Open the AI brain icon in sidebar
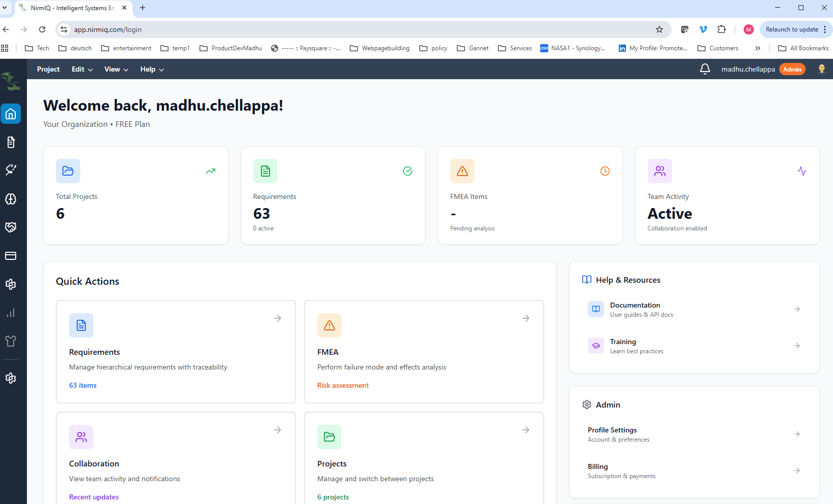Viewport: 833px width, 504px height. (x=11, y=199)
